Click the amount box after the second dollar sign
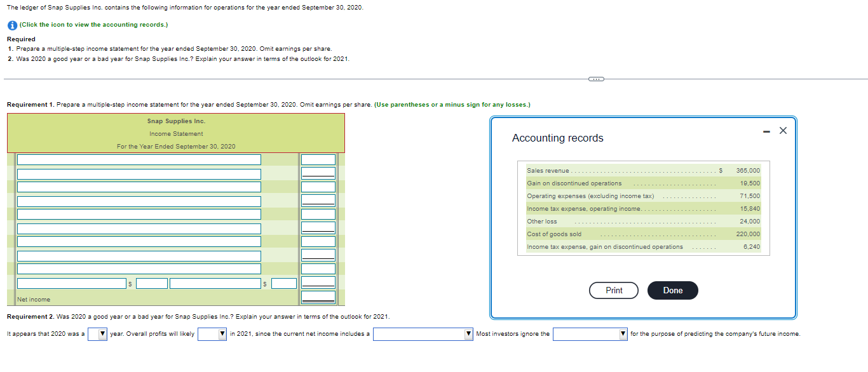Viewport: 868px width, 372px height. 285,283
